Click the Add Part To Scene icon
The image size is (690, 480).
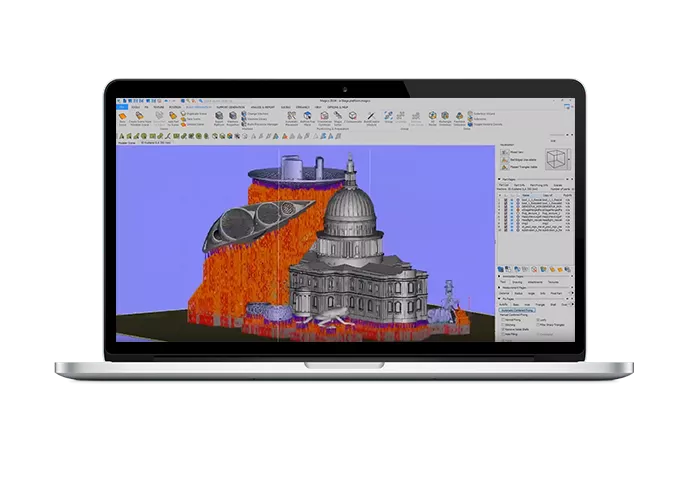(173, 115)
